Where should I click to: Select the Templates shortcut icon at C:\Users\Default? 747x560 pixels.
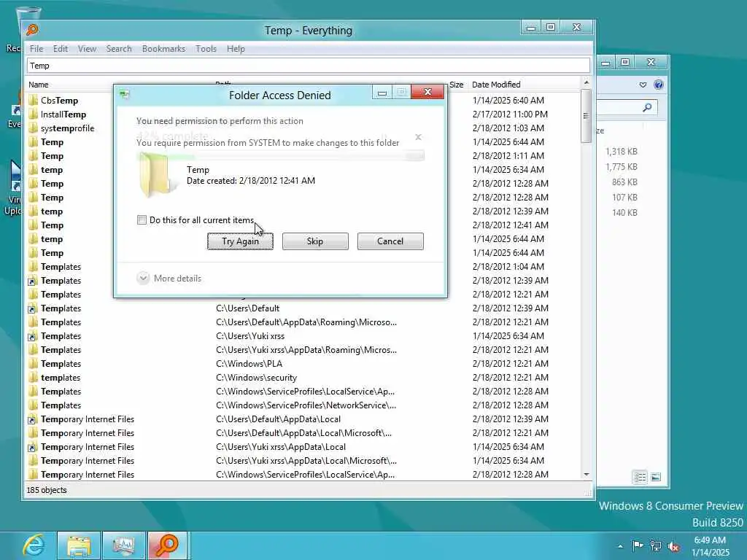click(33, 308)
